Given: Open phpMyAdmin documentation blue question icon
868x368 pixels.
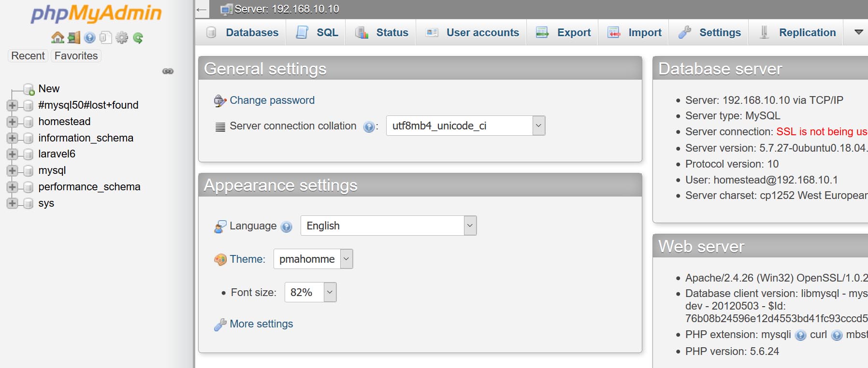Looking at the screenshot, I should [x=89, y=38].
